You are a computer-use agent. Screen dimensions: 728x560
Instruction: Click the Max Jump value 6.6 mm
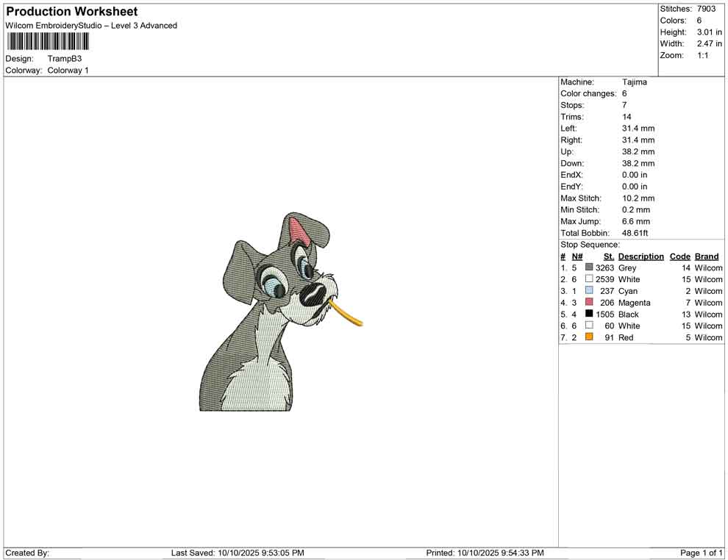click(636, 221)
